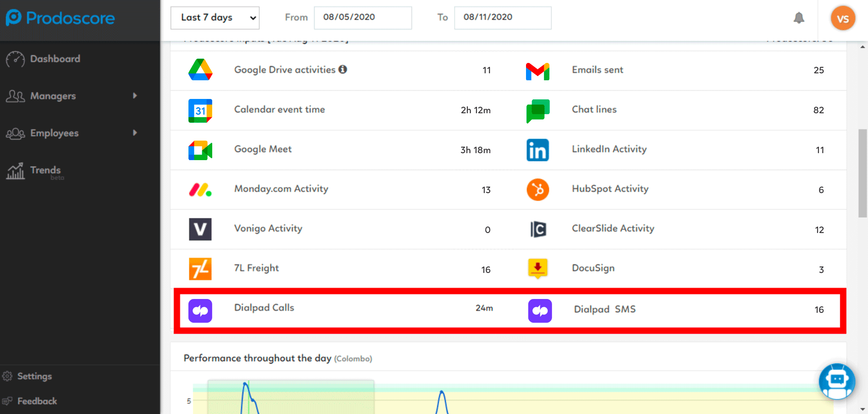Viewport: 868px width, 414px height.
Task: Click the Vonigo V icon
Action: pos(200,229)
